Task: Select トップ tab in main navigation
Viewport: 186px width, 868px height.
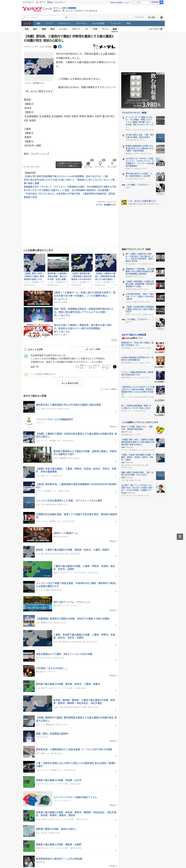Action: pyautogui.click(x=27, y=24)
